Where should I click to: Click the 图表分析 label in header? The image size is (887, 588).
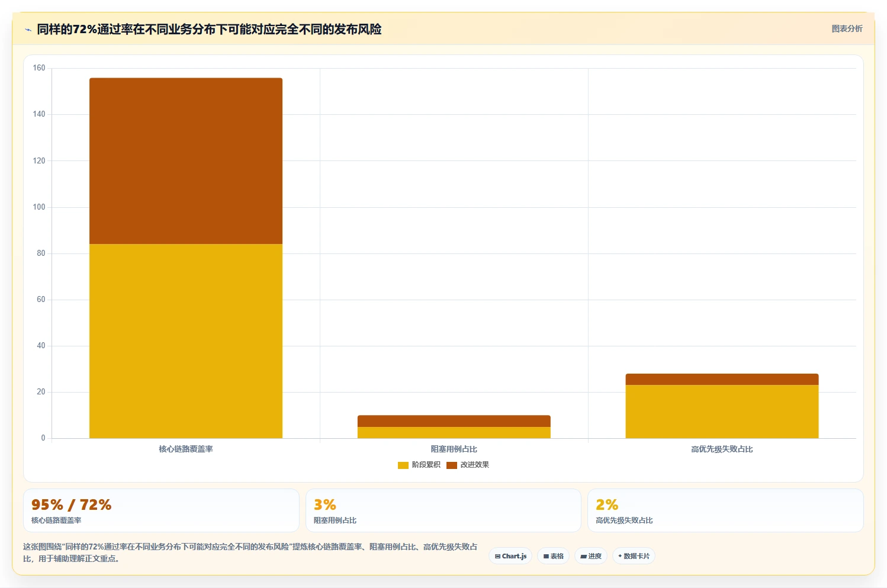point(847,28)
